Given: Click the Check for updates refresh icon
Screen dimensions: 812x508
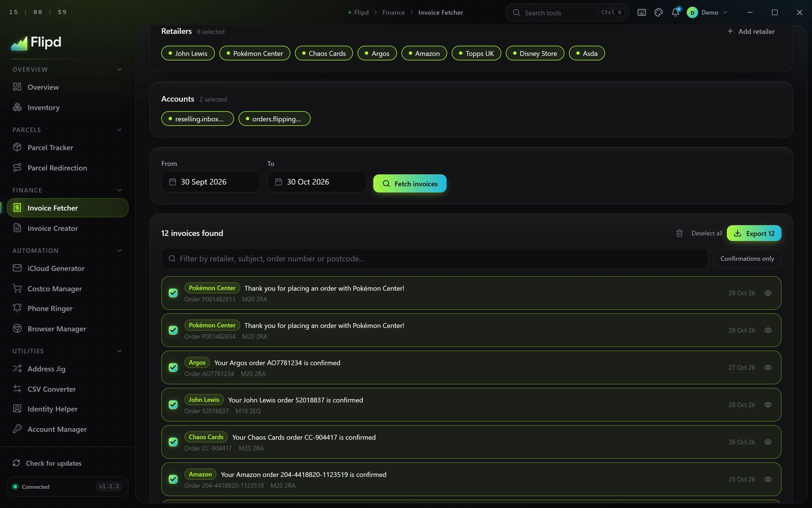Looking at the screenshot, I should (x=16, y=463).
